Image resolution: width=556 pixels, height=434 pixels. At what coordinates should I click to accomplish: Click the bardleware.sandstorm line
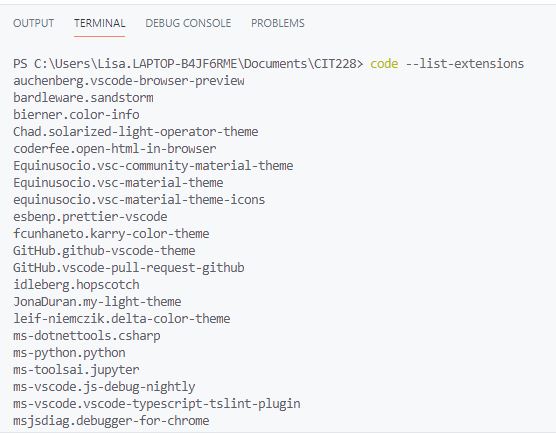[83, 98]
